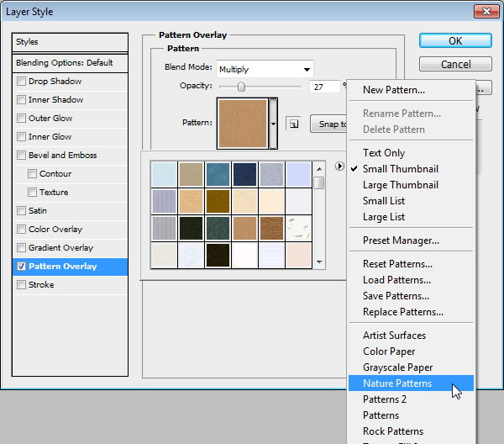Choose Nature Patterns from the menu

[x=397, y=383]
